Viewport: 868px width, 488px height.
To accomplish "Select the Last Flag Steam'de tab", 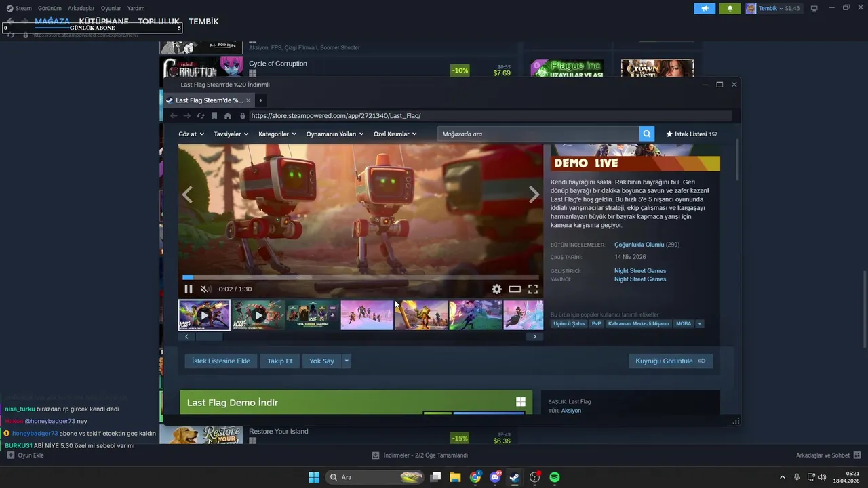I will tap(208, 100).
